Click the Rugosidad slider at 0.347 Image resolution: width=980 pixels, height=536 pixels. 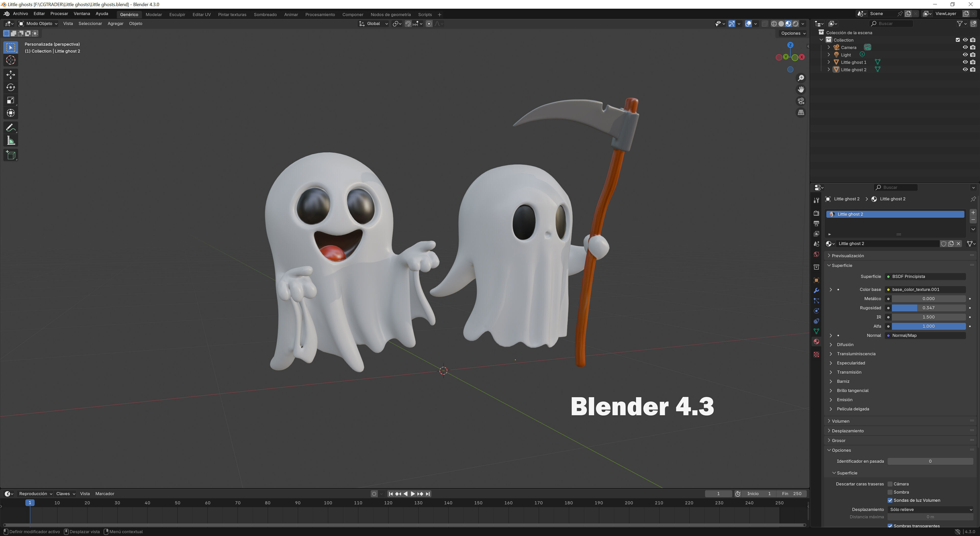[928, 308]
